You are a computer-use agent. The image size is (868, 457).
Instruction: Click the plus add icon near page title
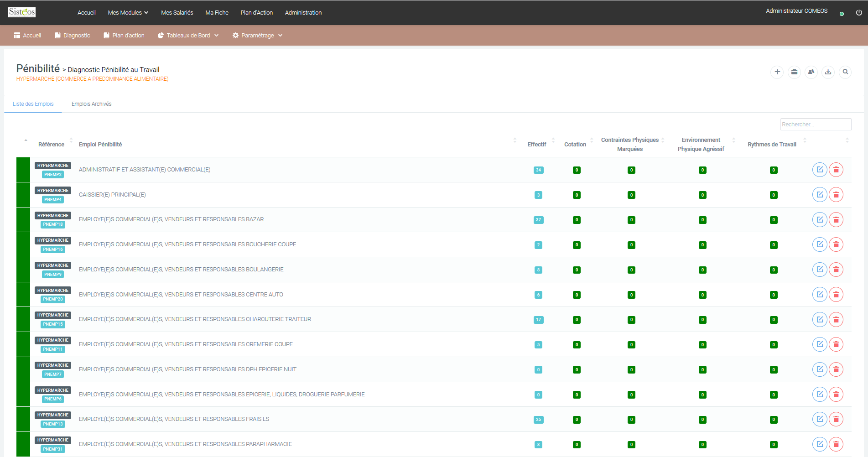tap(777, 72)
